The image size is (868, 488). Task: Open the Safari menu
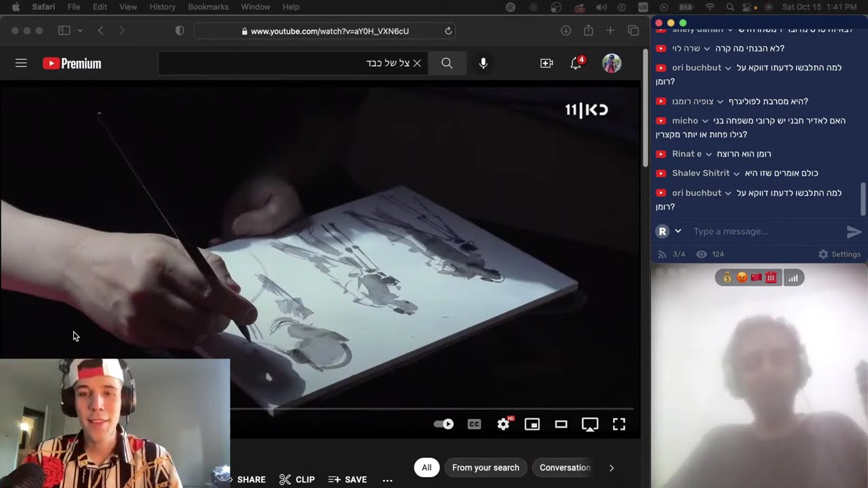[43, 7]
